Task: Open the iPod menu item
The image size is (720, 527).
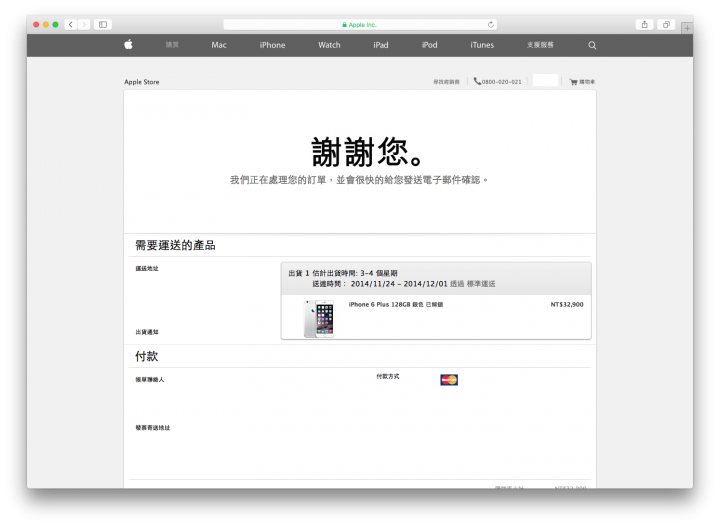Action: 429,45
